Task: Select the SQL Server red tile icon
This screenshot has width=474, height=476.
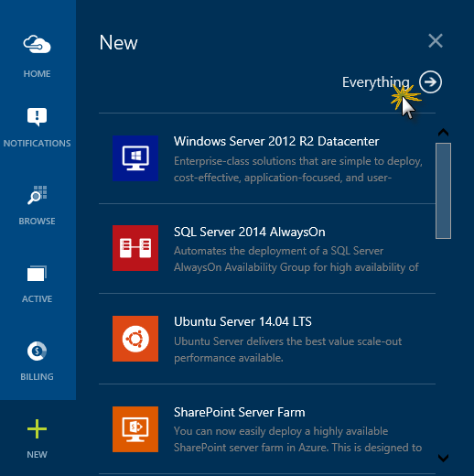Action: pos(135,248)
